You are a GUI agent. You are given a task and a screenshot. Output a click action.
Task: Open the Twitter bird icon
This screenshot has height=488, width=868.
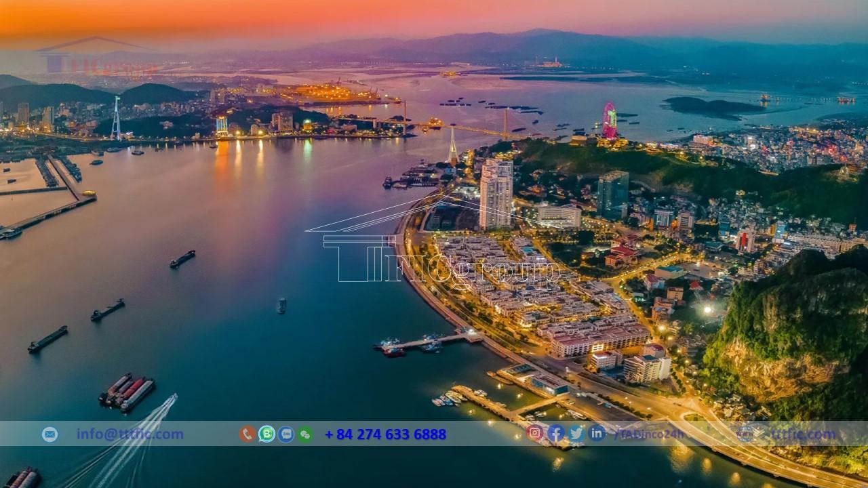pos(576,433)
